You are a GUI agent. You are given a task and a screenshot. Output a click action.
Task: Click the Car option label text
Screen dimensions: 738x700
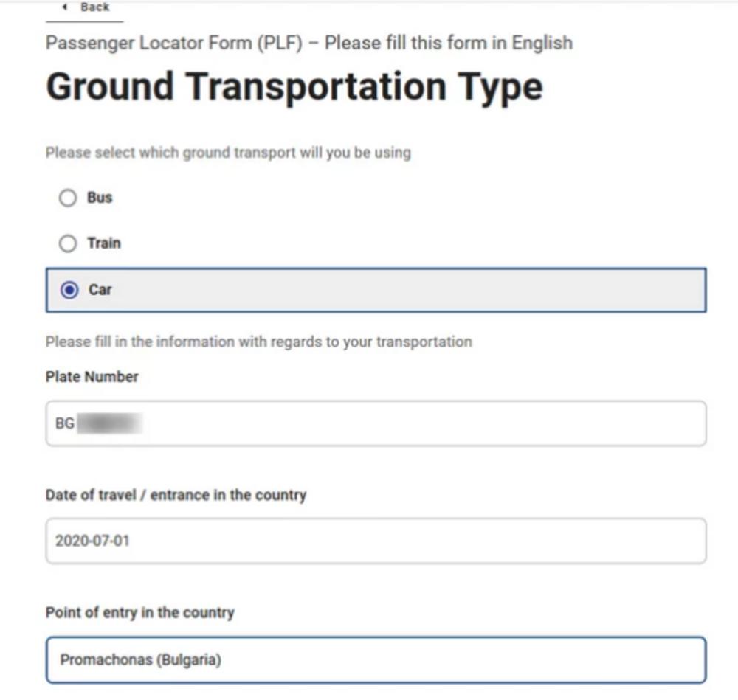click(x=100, y=290)
